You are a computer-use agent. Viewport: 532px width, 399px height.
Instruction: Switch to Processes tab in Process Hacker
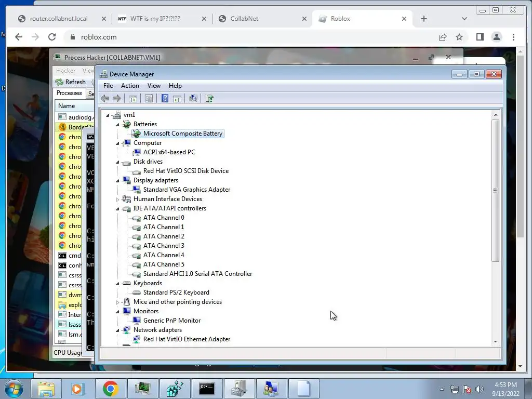coord(69,93)
